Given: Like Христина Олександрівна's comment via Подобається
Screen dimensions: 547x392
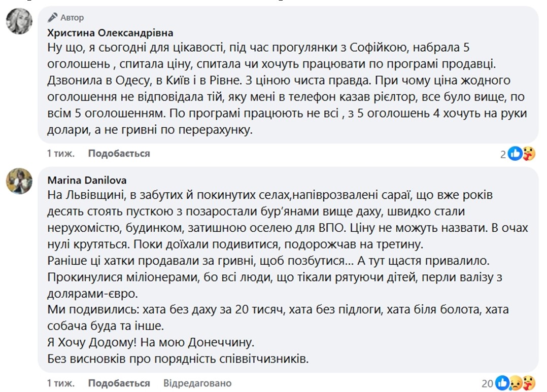Looking at the screenshot, I should coord(119,154).
